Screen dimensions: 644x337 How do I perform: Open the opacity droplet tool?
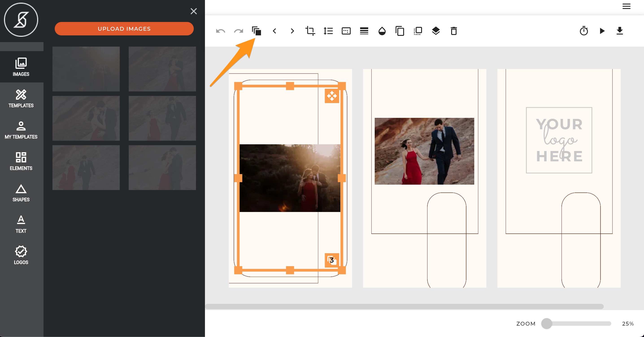click(382, 31)
